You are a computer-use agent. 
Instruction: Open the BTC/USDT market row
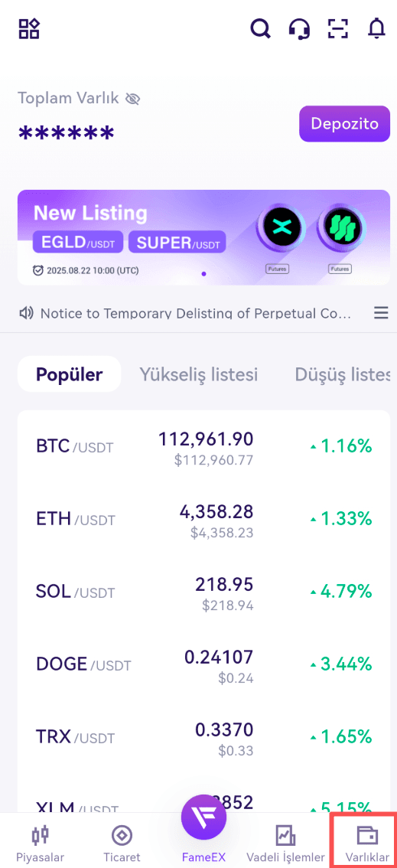pyautogui.click(x=203, y=446)
